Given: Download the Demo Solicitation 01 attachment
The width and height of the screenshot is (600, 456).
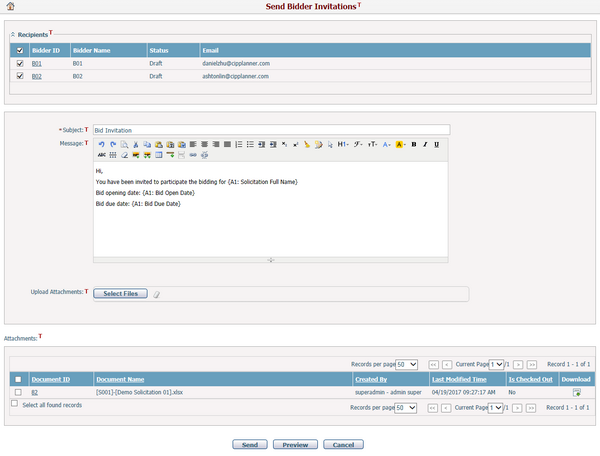Looking at the screenshot, I should point(576,393).
